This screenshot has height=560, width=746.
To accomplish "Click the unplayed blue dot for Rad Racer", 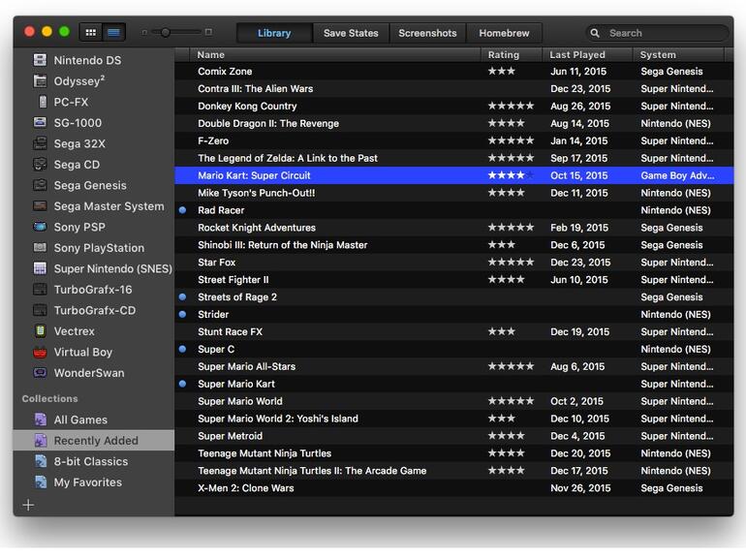I will click(182, 210).
